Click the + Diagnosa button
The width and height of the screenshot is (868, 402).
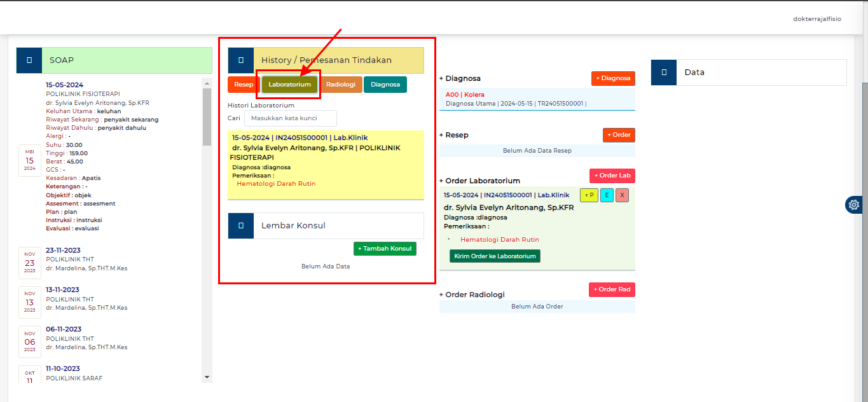[x=612, y=78]
